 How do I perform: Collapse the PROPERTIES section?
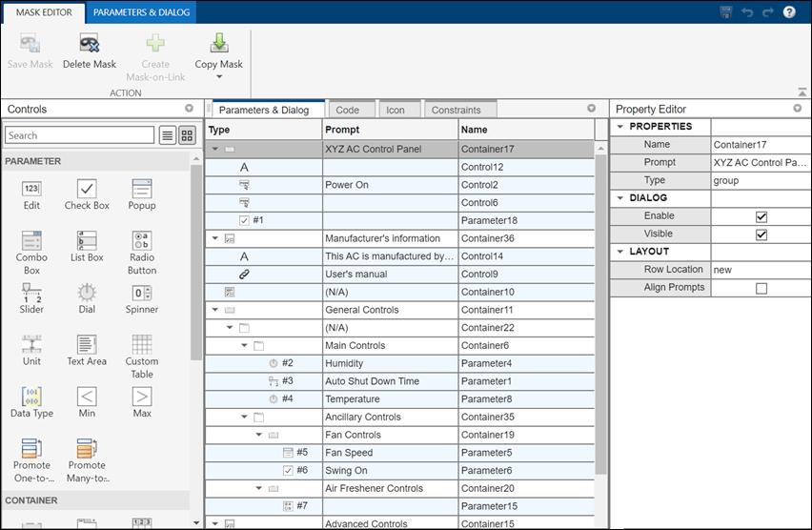[621, 127]
